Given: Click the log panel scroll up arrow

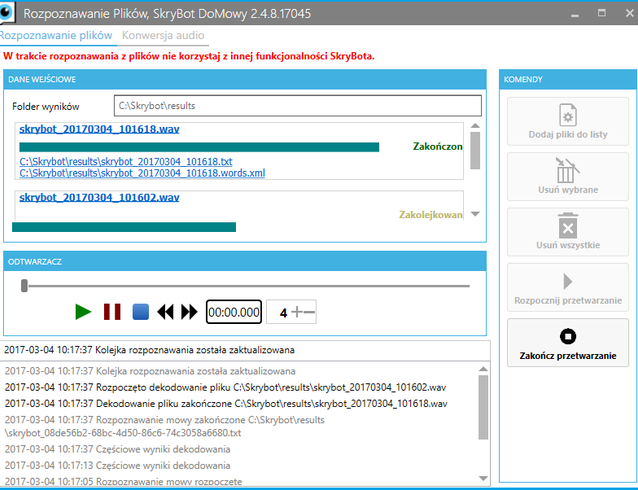Looking at the screenshot, I should 483,369.
